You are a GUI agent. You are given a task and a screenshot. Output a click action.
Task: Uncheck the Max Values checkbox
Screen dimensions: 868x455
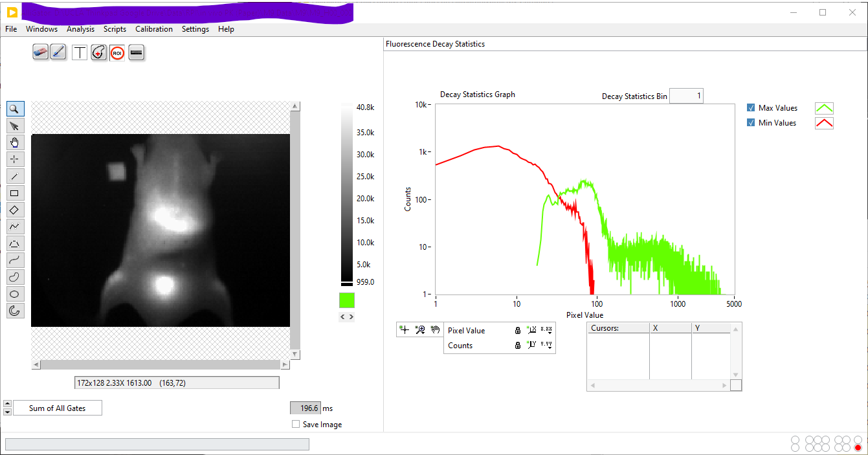pos(751,108)
